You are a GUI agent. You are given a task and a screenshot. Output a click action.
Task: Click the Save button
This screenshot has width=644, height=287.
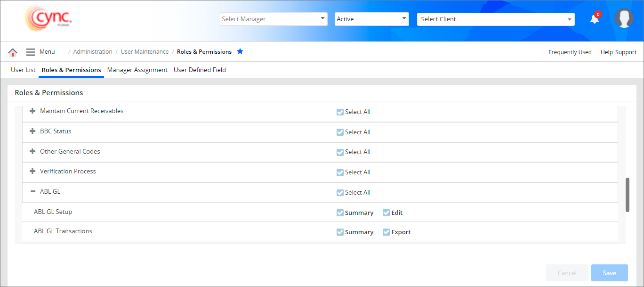click(609, 273)
